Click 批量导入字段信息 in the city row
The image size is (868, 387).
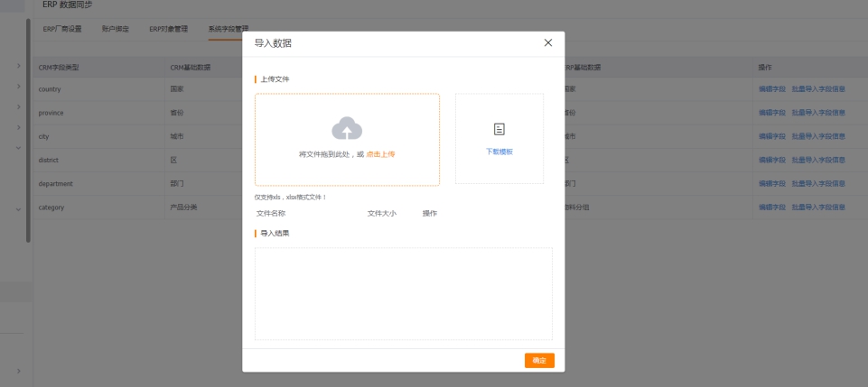pos(818,136)
